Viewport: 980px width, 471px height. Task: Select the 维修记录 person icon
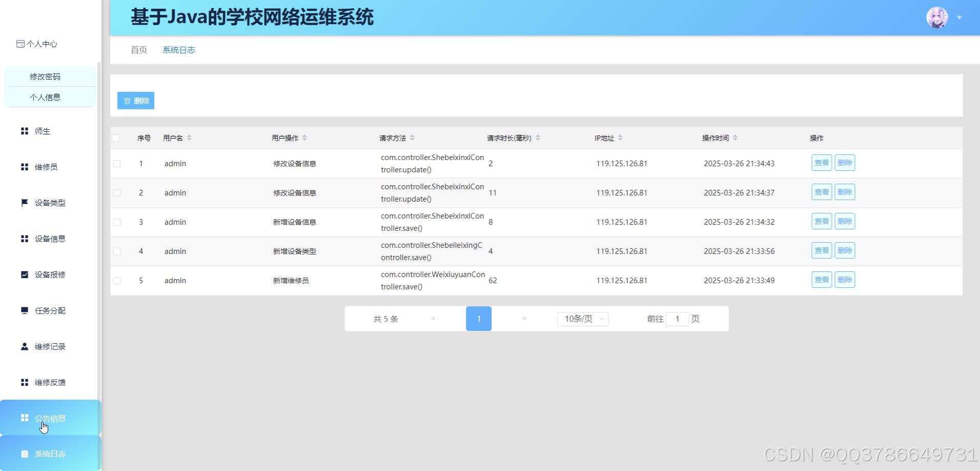coord(50,346)
